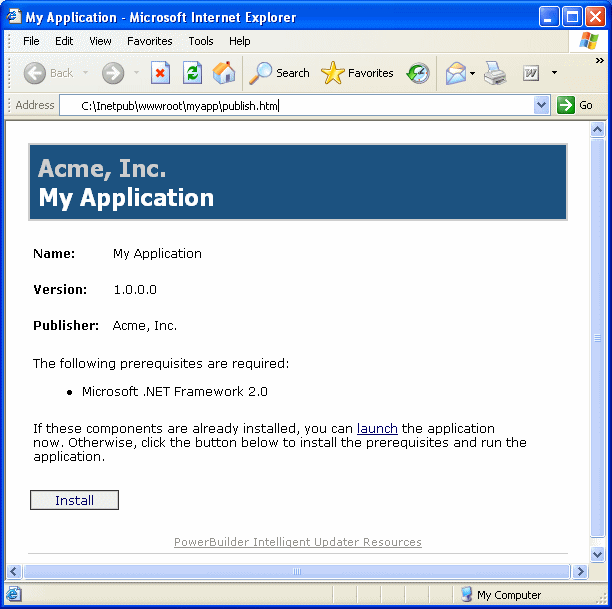Click the Install button
This screenshot has height=609, width=612.
coord(75,500)
